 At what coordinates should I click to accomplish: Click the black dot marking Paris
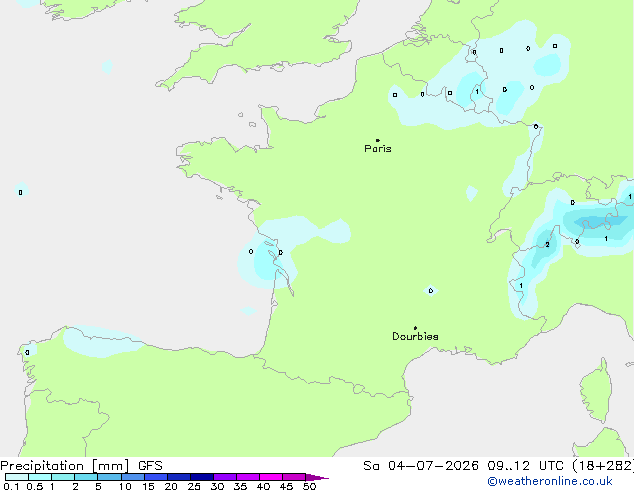[x=378, y=140]
